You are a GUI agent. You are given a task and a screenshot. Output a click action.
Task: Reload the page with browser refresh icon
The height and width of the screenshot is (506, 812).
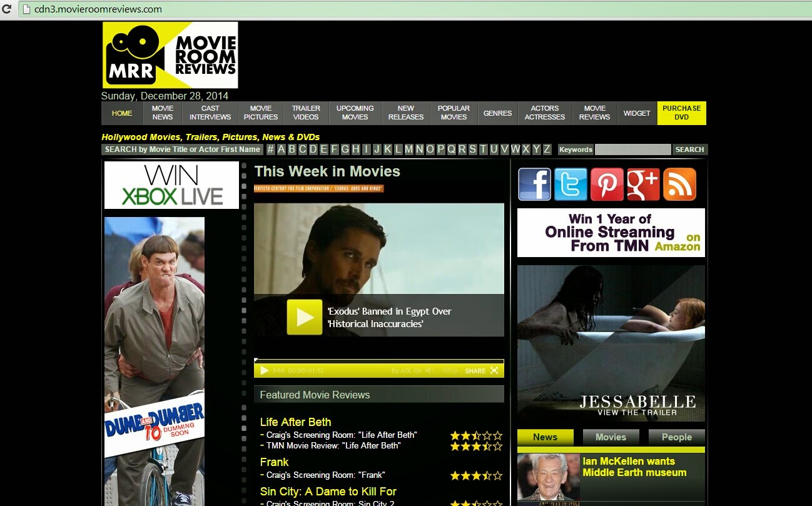[x=7, y=9]
